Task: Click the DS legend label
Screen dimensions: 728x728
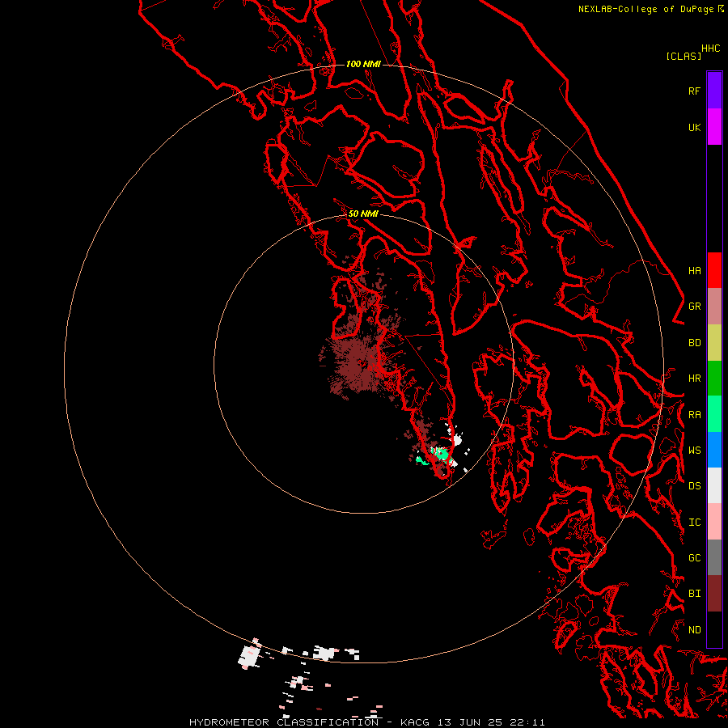Action: pyautogui.click(x=694, y=486)
